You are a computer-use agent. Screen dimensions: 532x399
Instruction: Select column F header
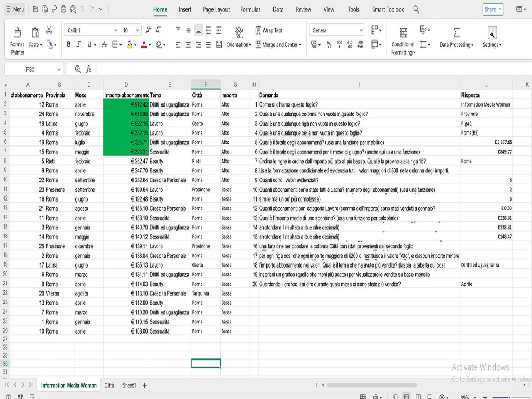pos(206,84)
